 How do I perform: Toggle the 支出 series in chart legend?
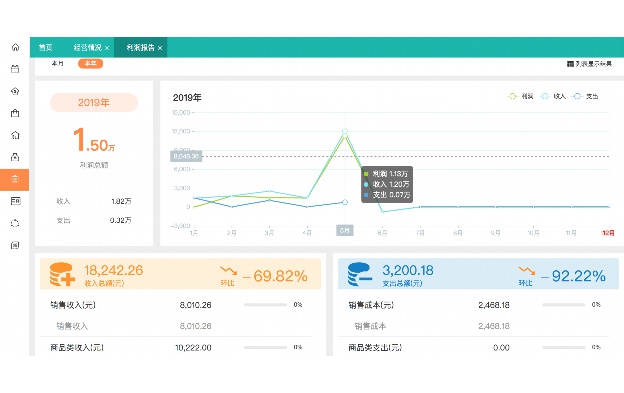coord(585,96)
